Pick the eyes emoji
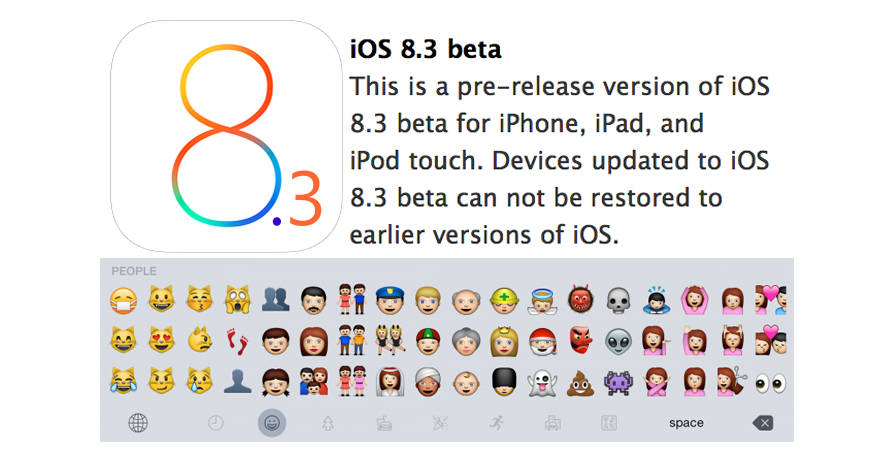This screenshot has width=894, height=463. point(770,381)
